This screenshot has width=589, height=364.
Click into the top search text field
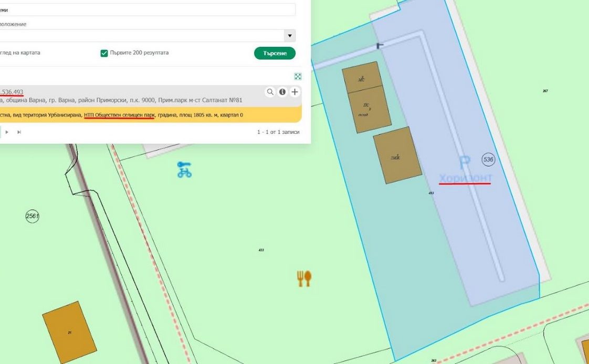(147, 10)
